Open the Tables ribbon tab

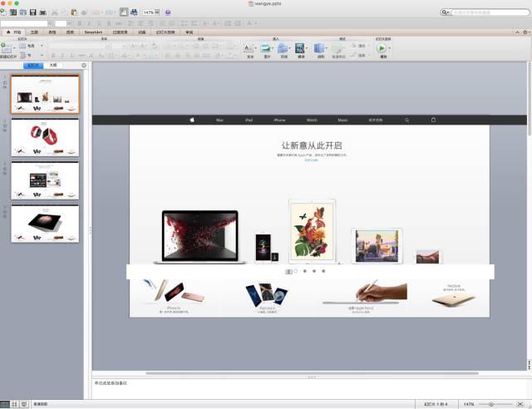click(x=52, y=32)
